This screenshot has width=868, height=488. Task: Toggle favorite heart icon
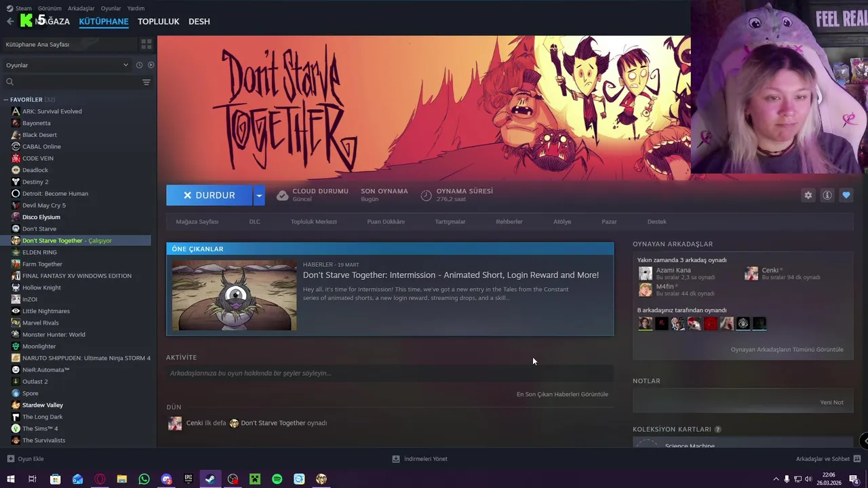[x=846, y=195]
